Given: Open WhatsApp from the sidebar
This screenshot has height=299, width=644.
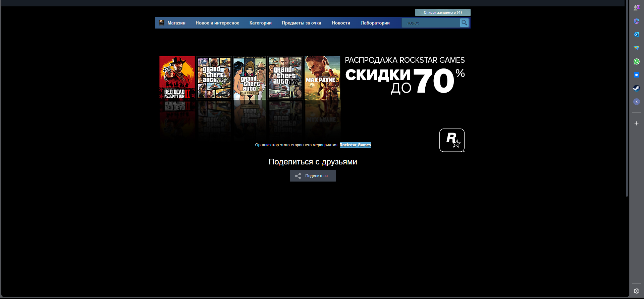Looking at the screenshot, I should click(636, 61).
